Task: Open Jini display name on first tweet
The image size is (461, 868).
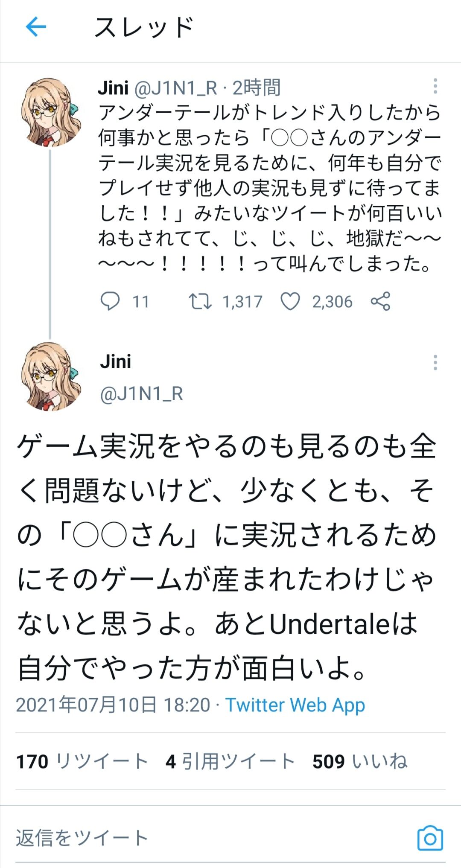Action: (113, 88)
